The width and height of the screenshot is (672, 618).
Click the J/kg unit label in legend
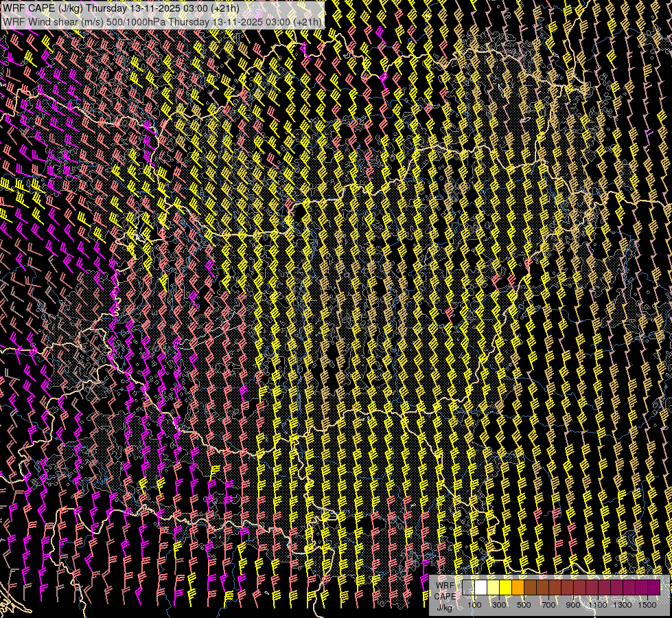pyautogui.click(x=445, y=607)
